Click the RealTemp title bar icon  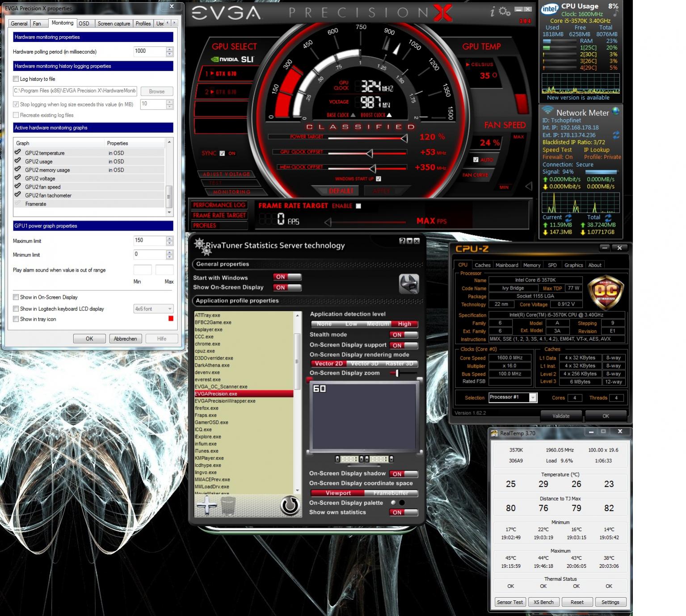point(494,433)
